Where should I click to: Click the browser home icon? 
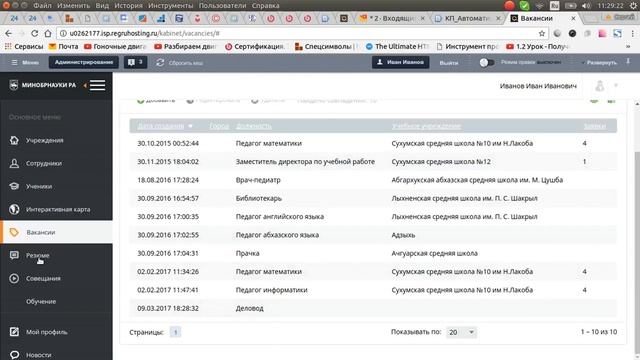48,33
